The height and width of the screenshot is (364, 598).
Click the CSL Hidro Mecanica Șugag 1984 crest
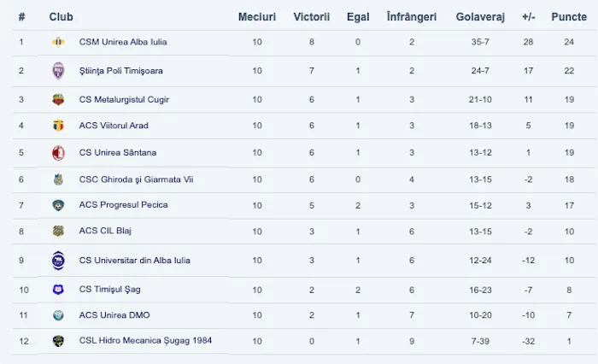[58, 341]
